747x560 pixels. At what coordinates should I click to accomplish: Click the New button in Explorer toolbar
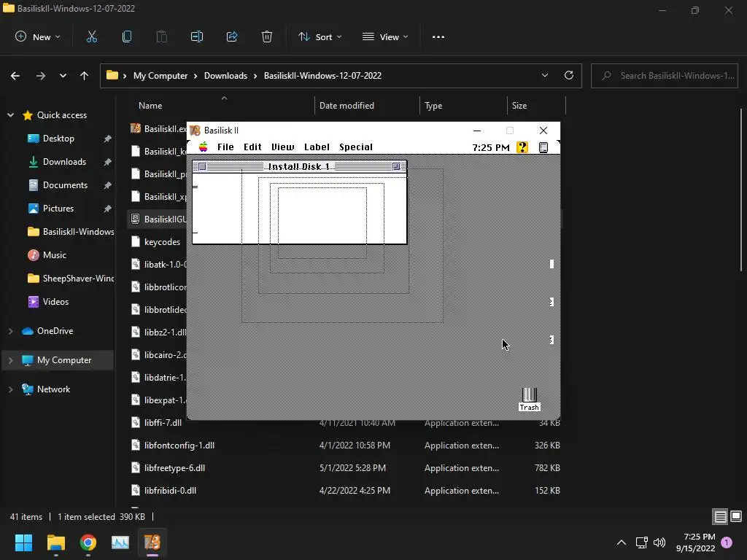pos(38,36)
